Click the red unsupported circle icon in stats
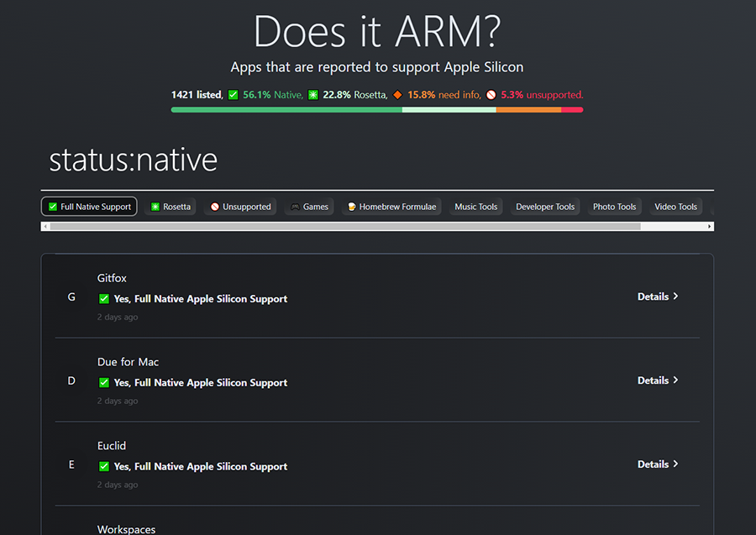Image resolution: width=756 pixels, height=535 pixels. coord(491,95)
